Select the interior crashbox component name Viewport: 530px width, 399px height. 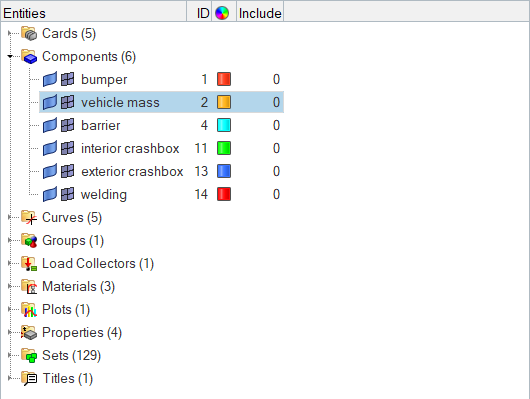[130, 148]
